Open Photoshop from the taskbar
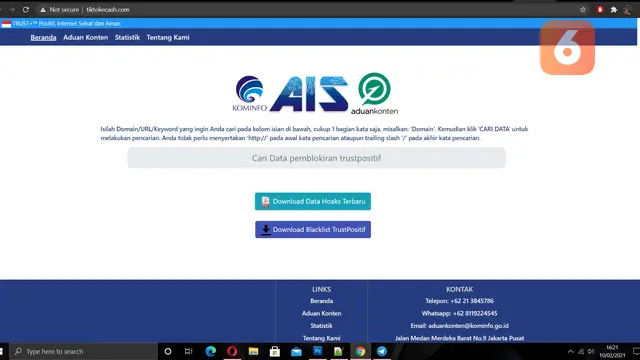Viewport: 640px width, 360px height. pyautogui.click(x=318, y=351)
